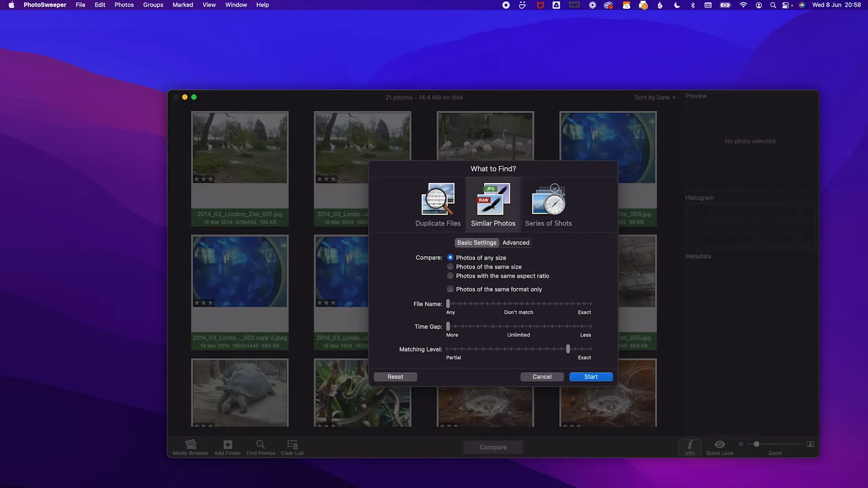Click the Compare button in bottom toolbar
This screenshot has width=868, height=488.
[x=493, y=447]
